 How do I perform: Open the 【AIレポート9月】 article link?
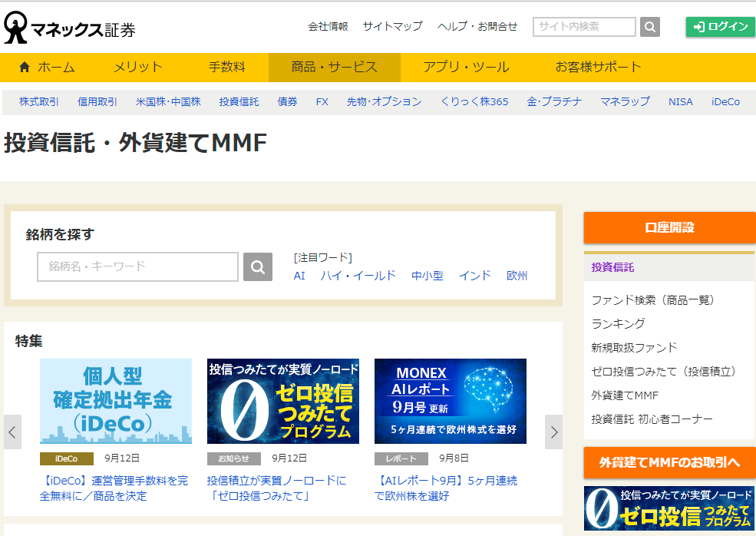446,488
